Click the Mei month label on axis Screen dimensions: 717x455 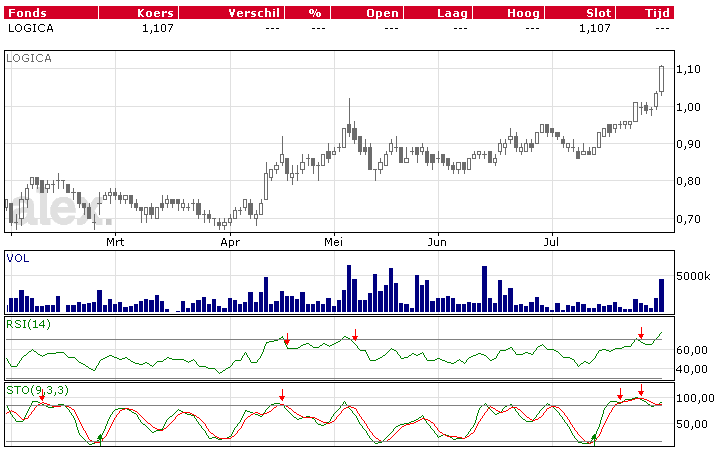[x=333, y=242]
